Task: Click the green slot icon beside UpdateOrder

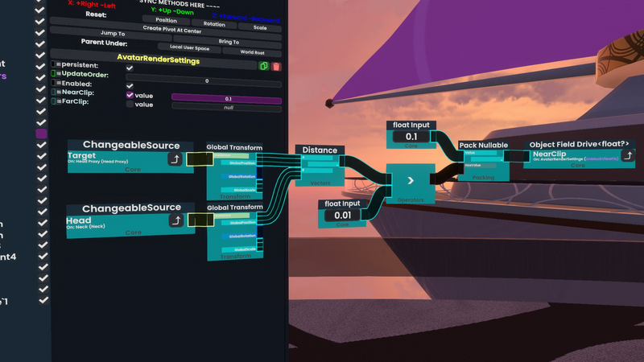Action: [53, 73]
